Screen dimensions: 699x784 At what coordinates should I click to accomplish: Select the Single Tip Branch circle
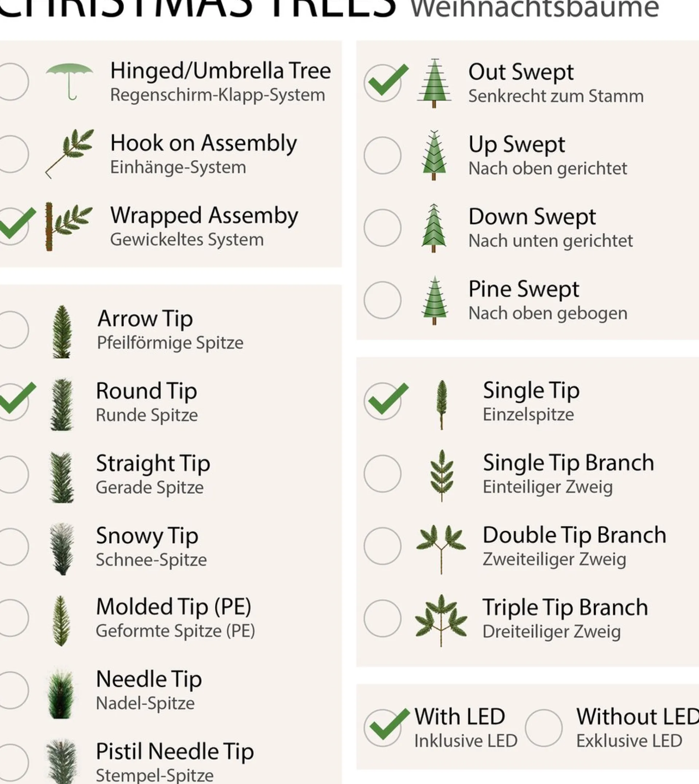tap(383, 474)
